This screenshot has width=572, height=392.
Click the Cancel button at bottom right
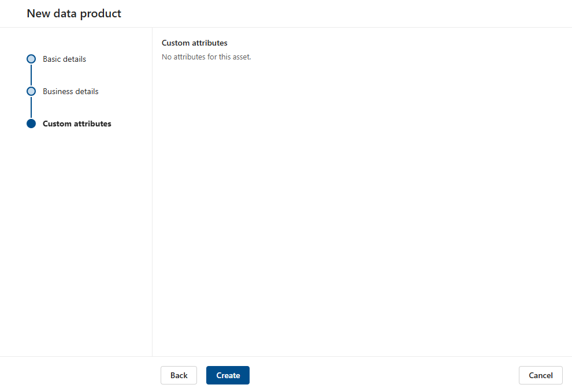pos(540,375)
